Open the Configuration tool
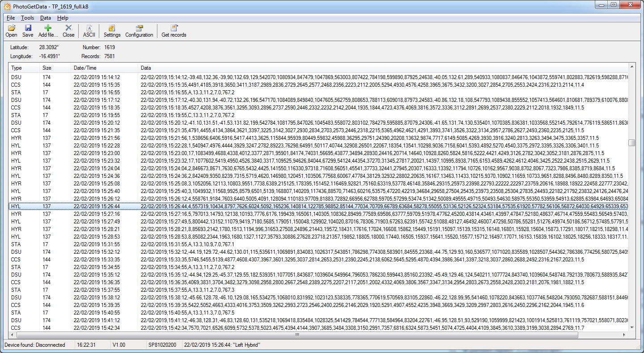The image size is (644, 353). click(x=139, y=31)
